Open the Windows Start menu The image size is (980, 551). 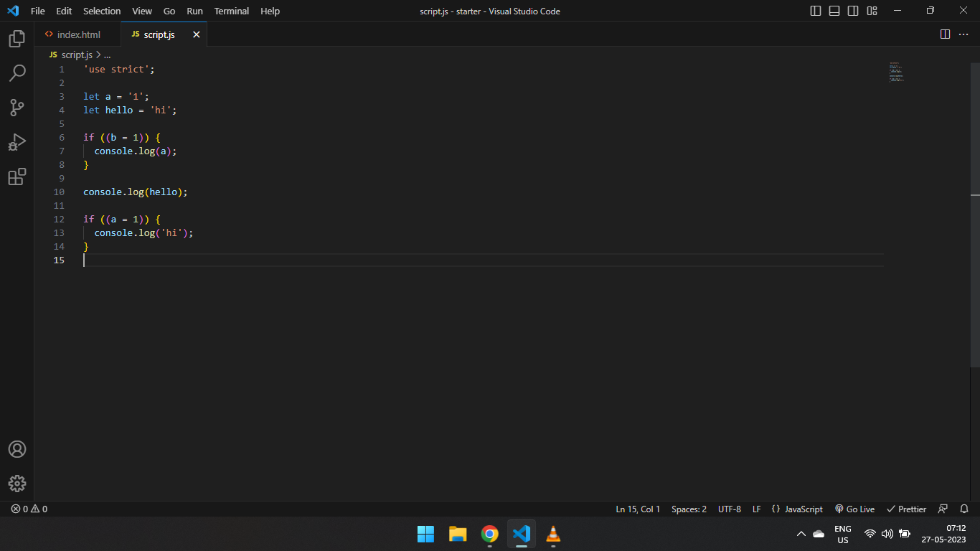click(x=425, y=534)
